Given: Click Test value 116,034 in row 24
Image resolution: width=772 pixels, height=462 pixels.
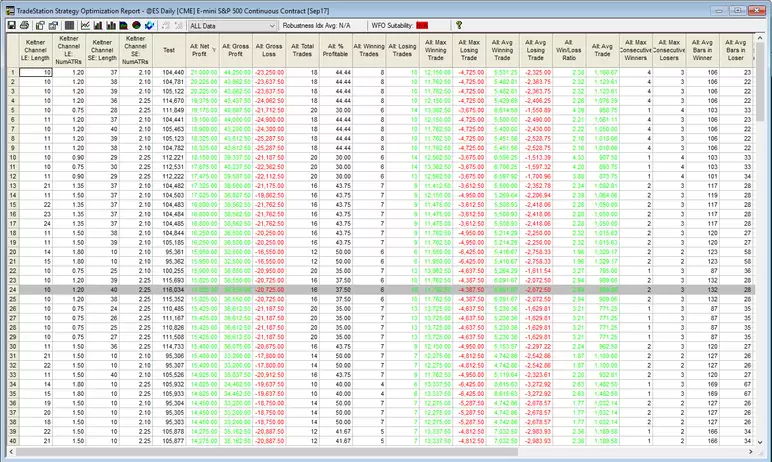Looking at the screenshot, I should point(169,290).
